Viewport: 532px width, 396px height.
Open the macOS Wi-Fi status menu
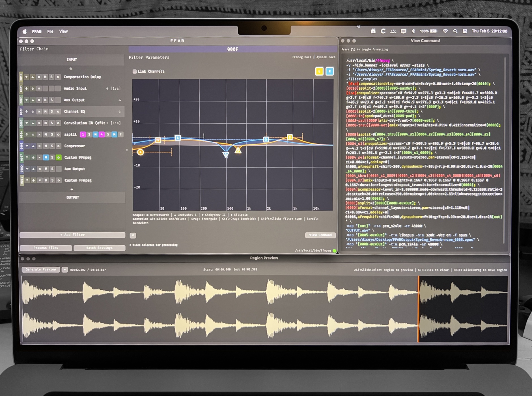tap(446, 31)
